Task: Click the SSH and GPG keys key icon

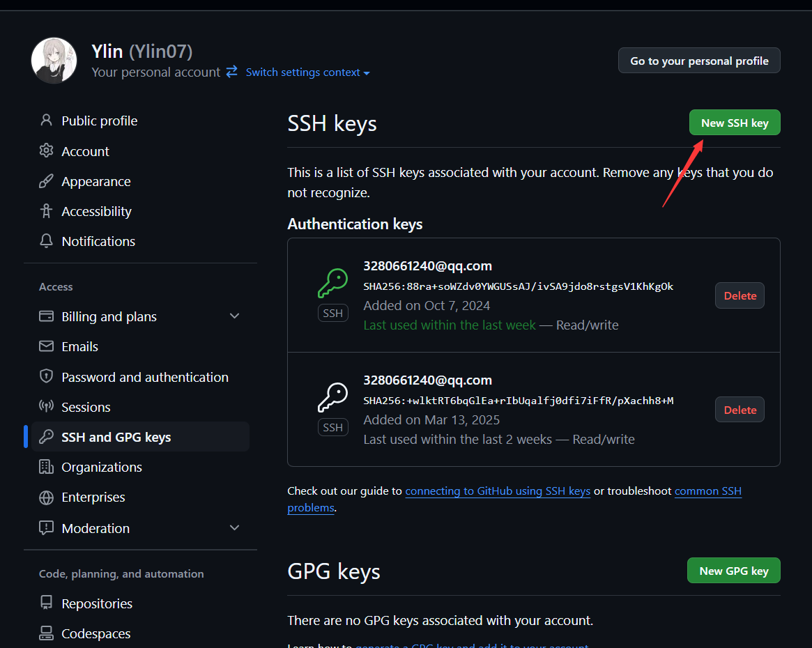Action: coord(46,436)
